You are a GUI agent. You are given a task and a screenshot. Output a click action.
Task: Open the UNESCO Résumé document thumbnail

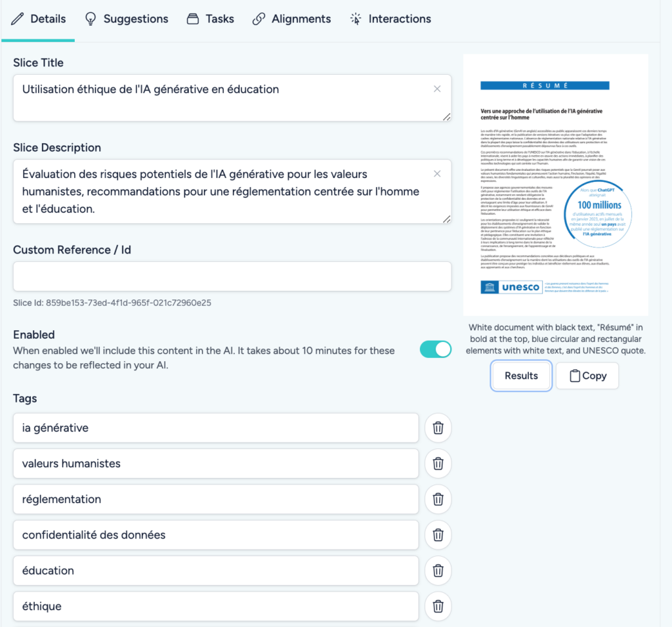coord(555,185)
